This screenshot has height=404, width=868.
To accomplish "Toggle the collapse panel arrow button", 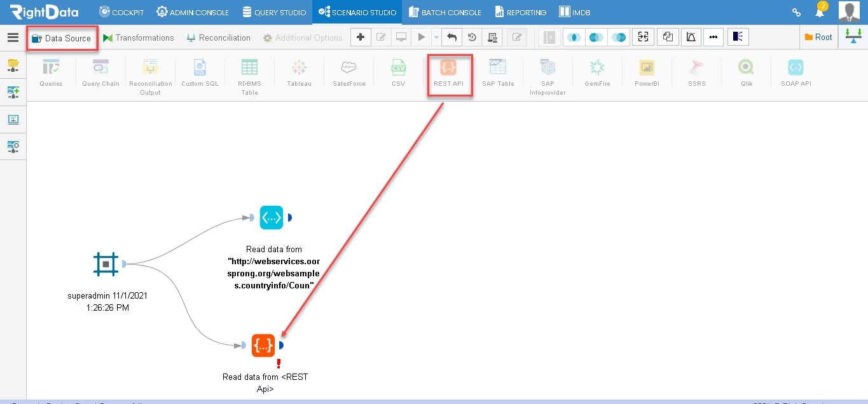I will click(x=549, y=37).
